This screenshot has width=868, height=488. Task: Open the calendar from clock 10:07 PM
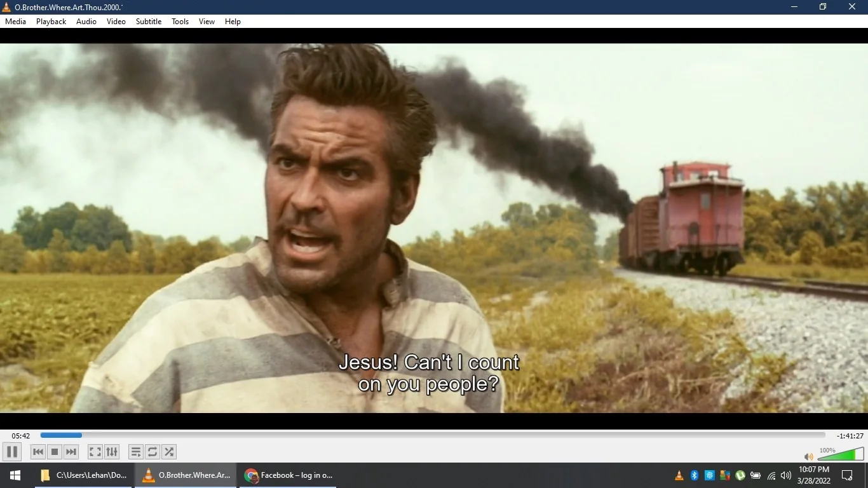point(814,475)
